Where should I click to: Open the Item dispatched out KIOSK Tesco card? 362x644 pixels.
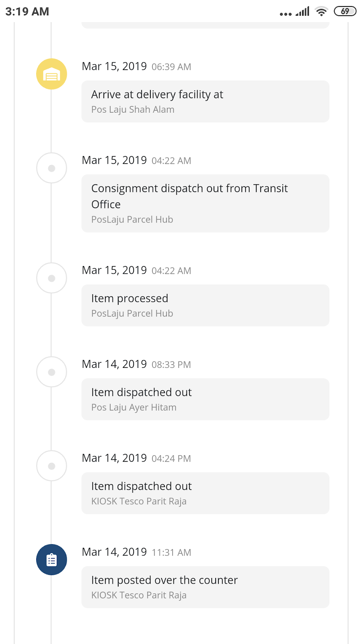(205, 493)
